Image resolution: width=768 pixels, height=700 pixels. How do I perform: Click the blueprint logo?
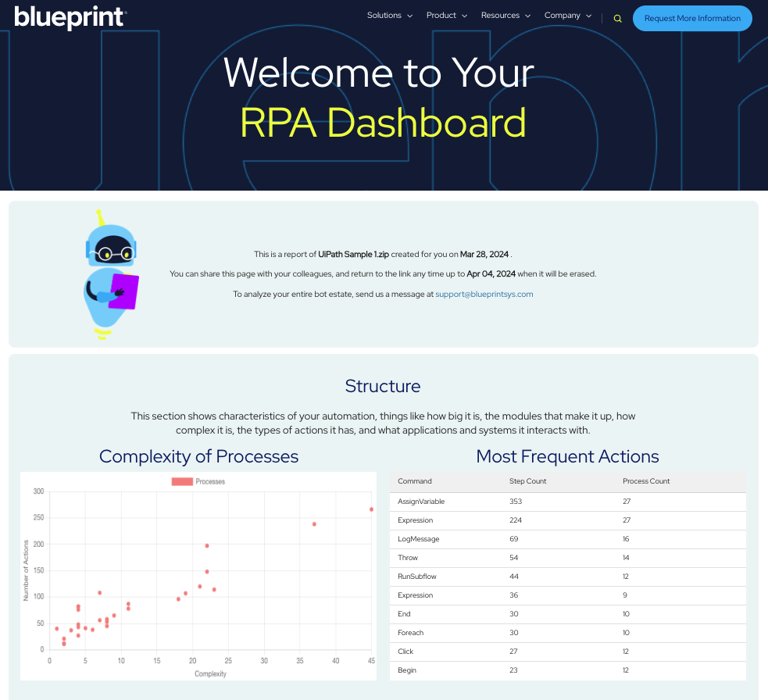click(70, 18)
